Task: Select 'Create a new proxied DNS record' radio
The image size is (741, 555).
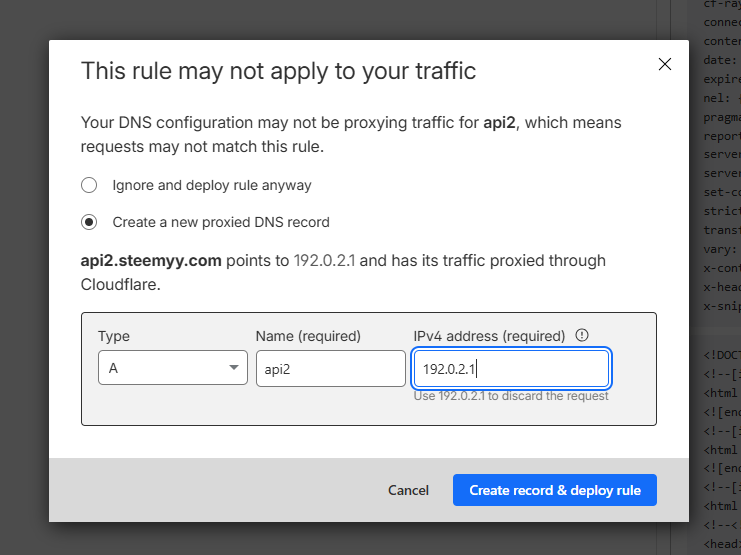Action: click(x=89, y=222)
